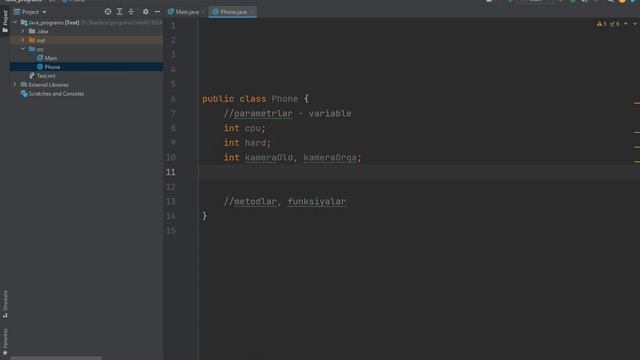Click the Project panel horizontal scrollbar
The width and height of the screenshot is (640, 360).
click(x=56, y=358)
